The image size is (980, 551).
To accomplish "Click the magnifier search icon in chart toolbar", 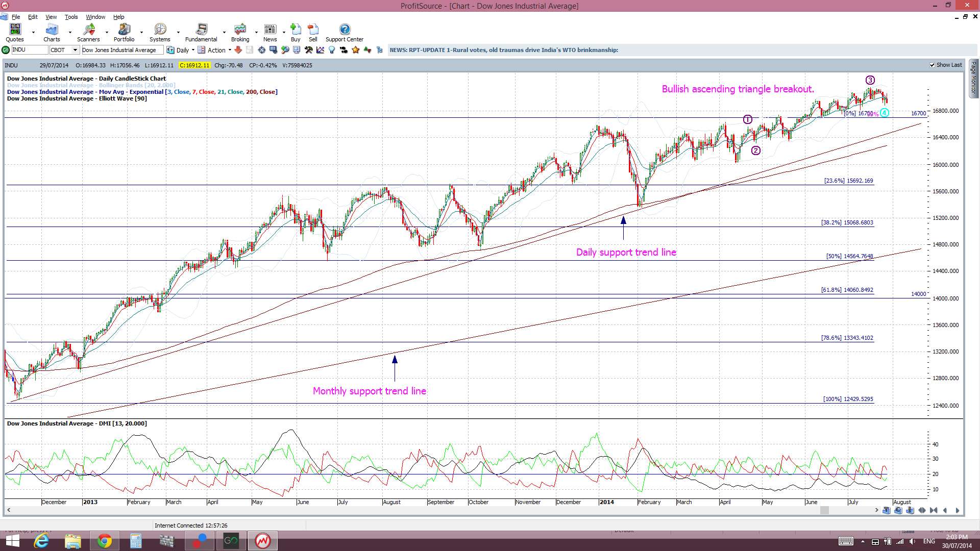I will click(285, 50).
